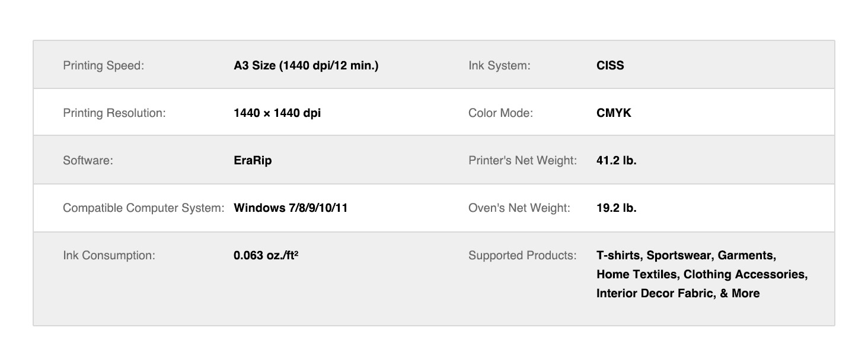Viewport: 868px width, 356px height.
Task: Click the T-shirts, Sportswear, Garments text
Action: (686, 255)
